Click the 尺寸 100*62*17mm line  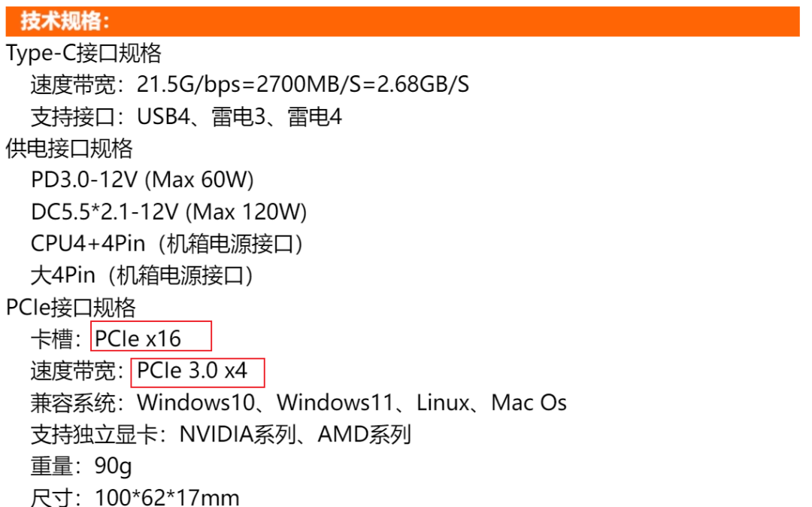pos(135,497)
